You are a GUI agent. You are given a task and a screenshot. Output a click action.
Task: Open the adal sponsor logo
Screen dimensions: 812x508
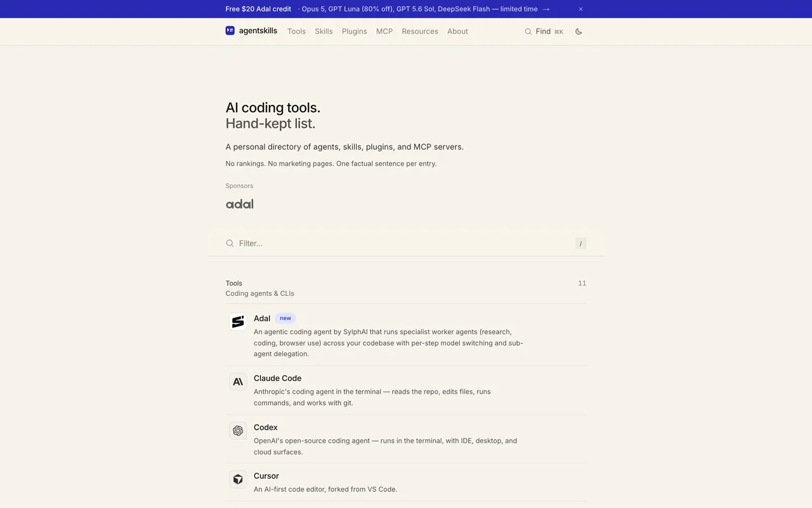click(240, 204)
